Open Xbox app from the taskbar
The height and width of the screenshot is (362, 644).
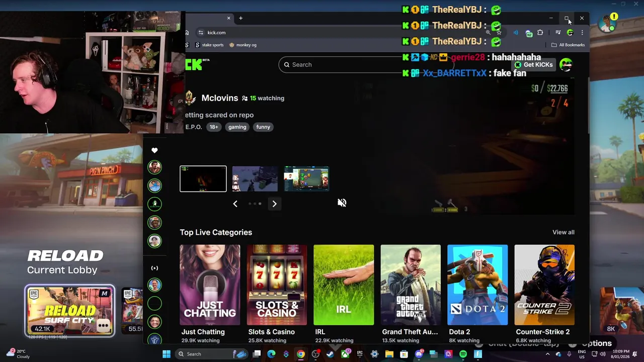click(345, 354)
